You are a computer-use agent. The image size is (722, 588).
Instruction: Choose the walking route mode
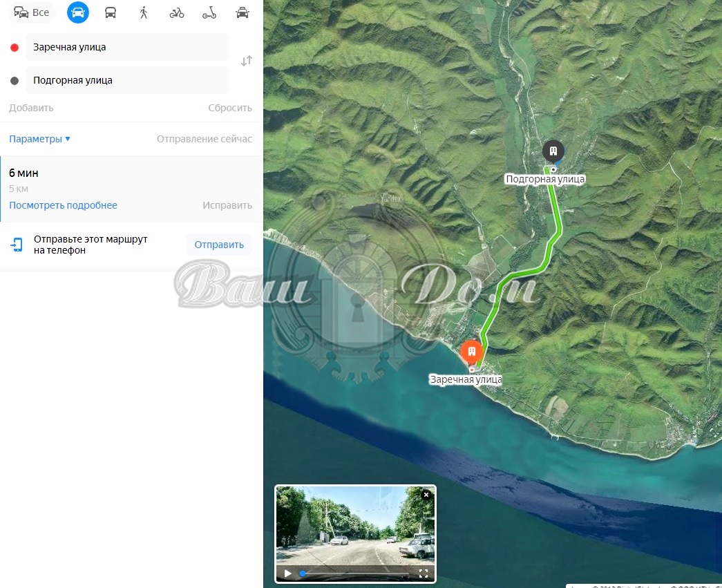(144, 12)
